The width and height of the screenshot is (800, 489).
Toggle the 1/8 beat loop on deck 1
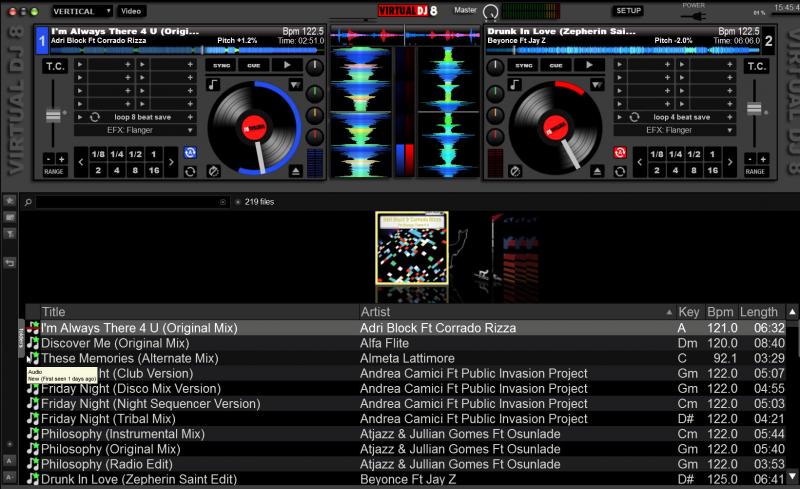[x=98, y=154]
